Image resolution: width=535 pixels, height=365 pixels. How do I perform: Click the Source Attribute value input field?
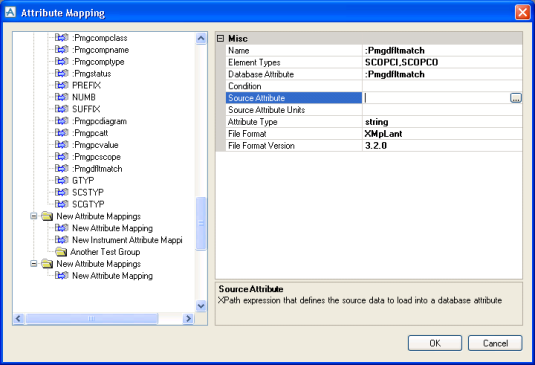point(436,98)
